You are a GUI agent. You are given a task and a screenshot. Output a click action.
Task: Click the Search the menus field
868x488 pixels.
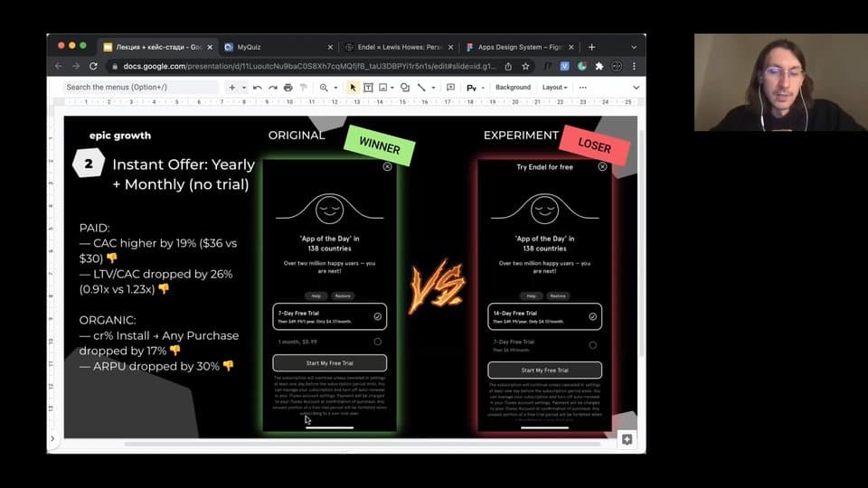[x=141, y=87]
